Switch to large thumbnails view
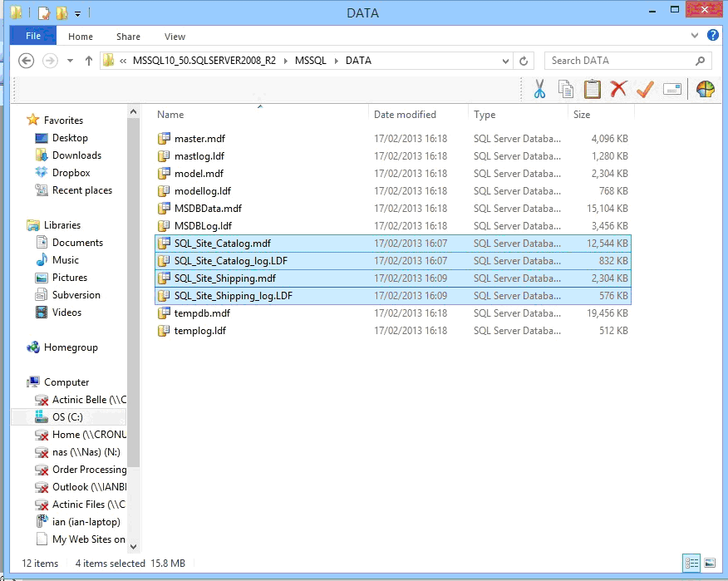Screen dimensions: 728x581 click(x=709, y=563)
